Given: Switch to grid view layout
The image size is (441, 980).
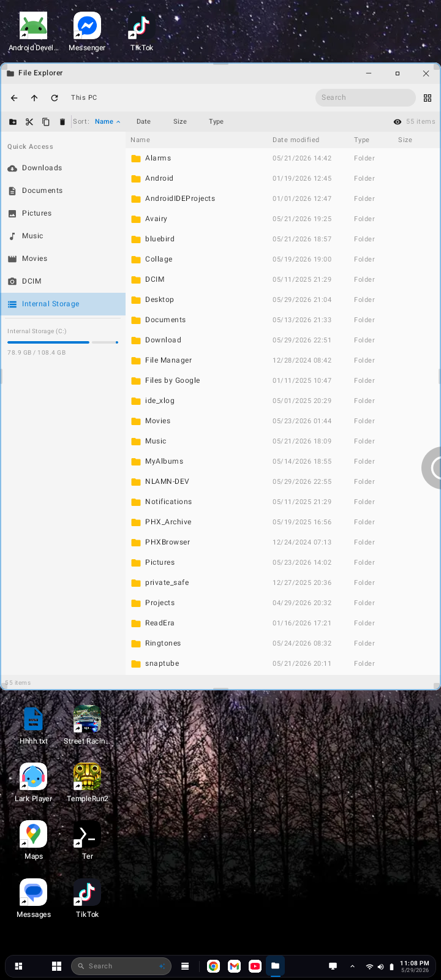Looking at the screenshot, I should coord(428,98).
